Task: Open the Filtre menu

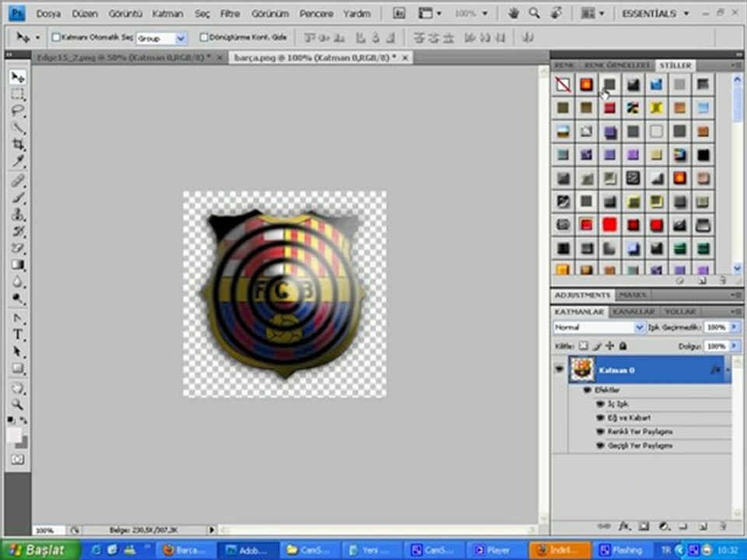Action: coord(230,13)
